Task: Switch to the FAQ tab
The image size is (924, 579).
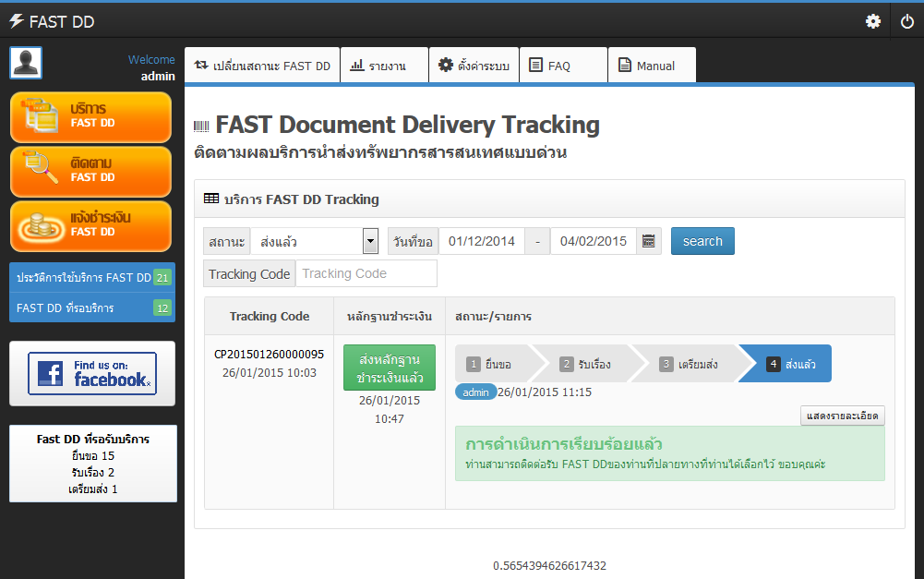Action: pos(561,66)
